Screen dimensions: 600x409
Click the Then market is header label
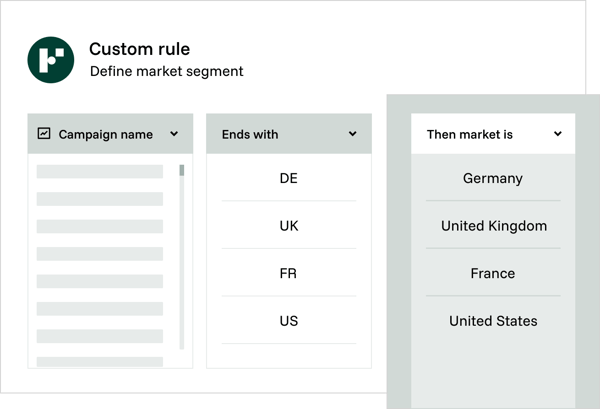pos(469,134)
